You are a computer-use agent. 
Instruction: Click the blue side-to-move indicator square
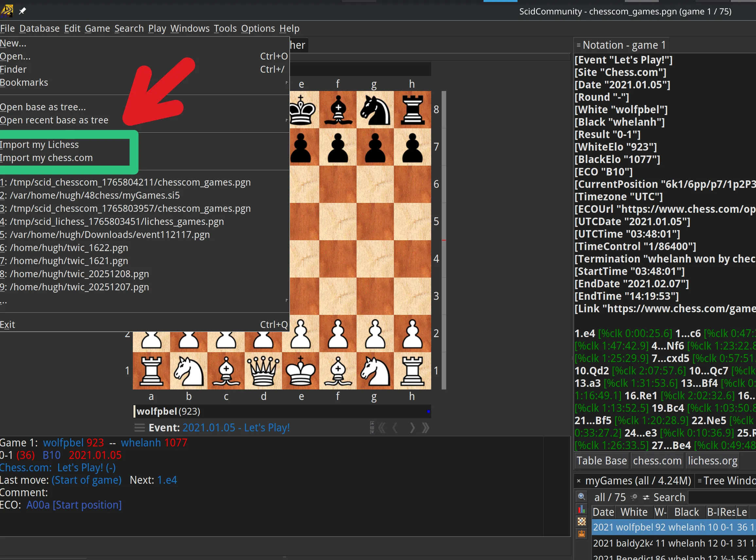pos(428,411)
